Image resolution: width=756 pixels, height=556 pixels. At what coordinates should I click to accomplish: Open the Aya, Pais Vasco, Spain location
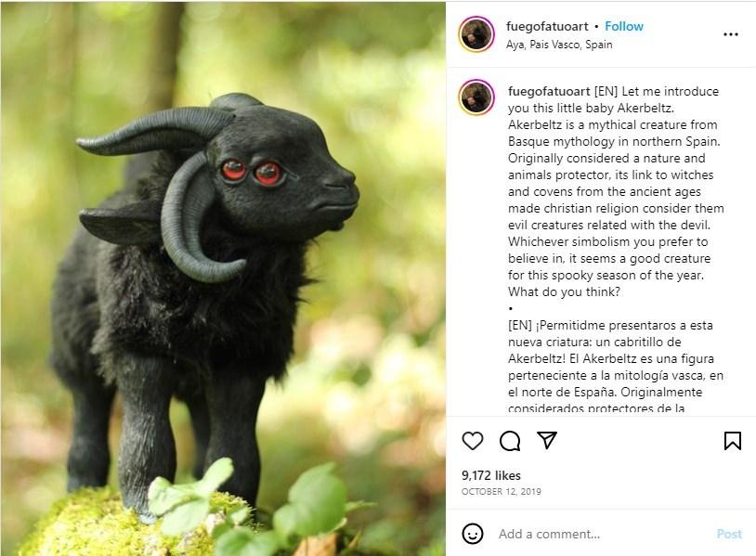[559, 45]
